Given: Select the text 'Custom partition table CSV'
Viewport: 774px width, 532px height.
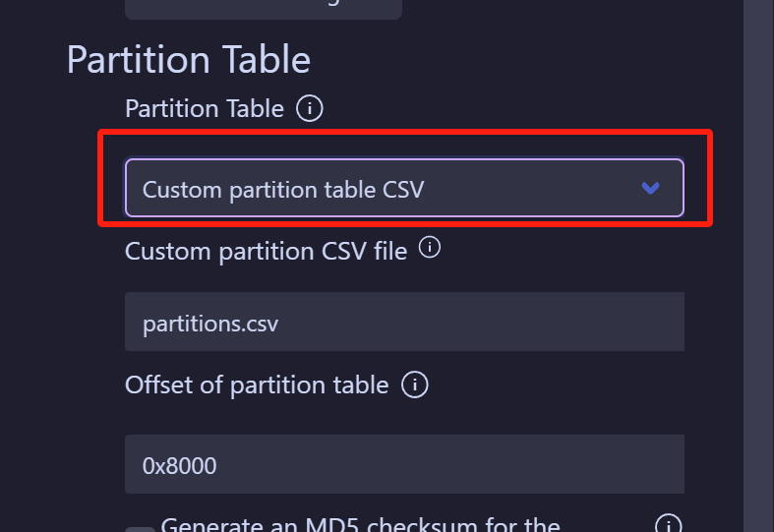Looking at the screenshot, I should [283, 189].
